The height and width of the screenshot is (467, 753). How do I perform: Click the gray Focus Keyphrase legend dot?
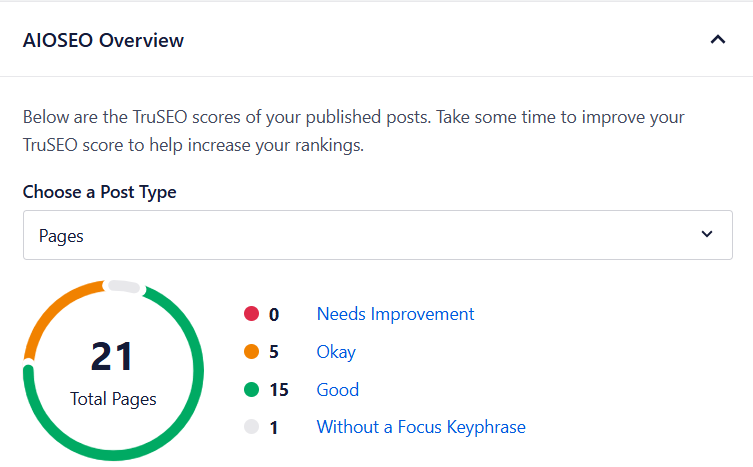(x=251, y=427)
